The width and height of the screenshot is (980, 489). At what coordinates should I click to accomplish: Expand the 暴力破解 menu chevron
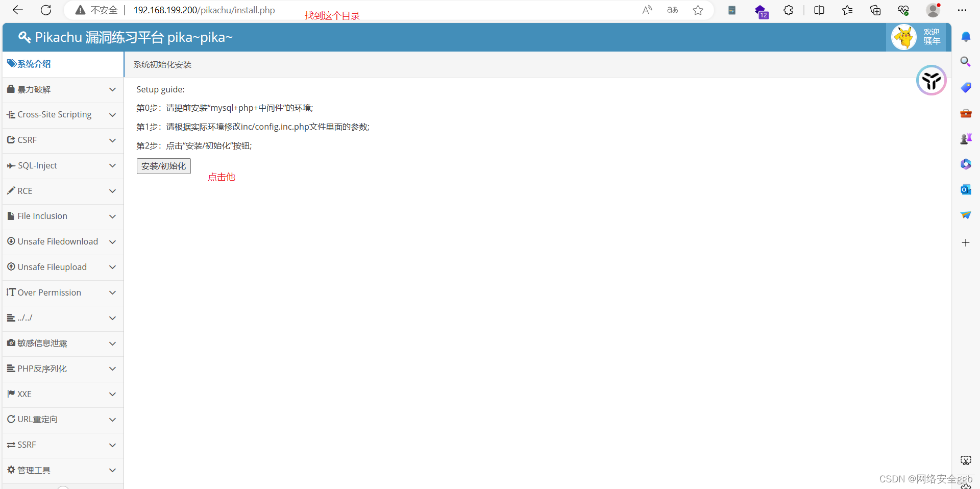(113, 89)
